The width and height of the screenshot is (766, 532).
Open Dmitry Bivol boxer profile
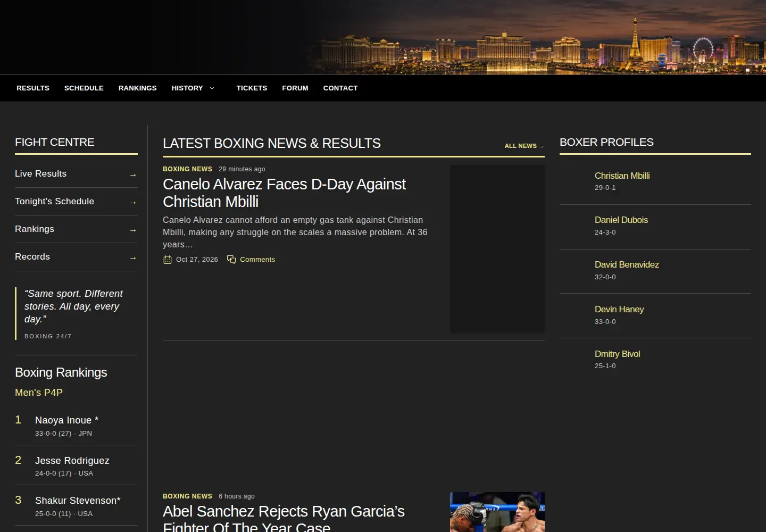617,354
